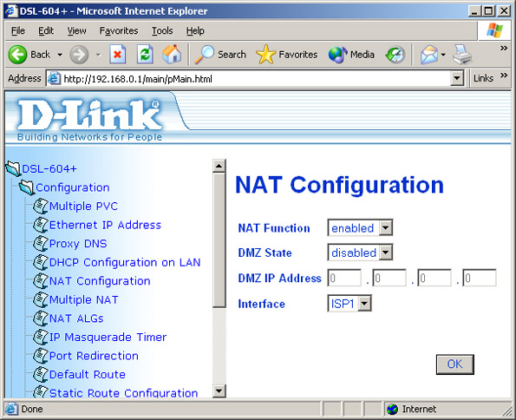Click the Back arrow icon
Screen dimensions: 516x420
pyautogui.click(x=17, y=55)
